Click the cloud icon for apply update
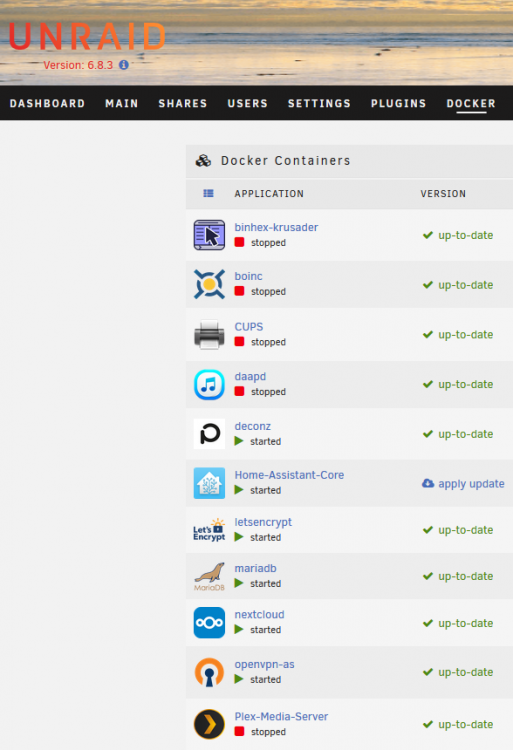The height and width of the screenshot is (750, 513). 428,483
